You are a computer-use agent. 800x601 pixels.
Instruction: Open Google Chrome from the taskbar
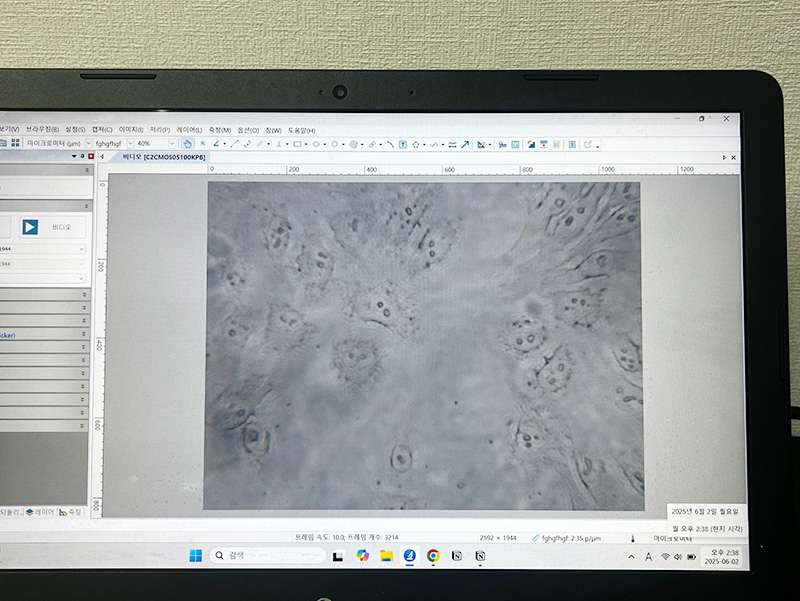(x=433, y=555)
